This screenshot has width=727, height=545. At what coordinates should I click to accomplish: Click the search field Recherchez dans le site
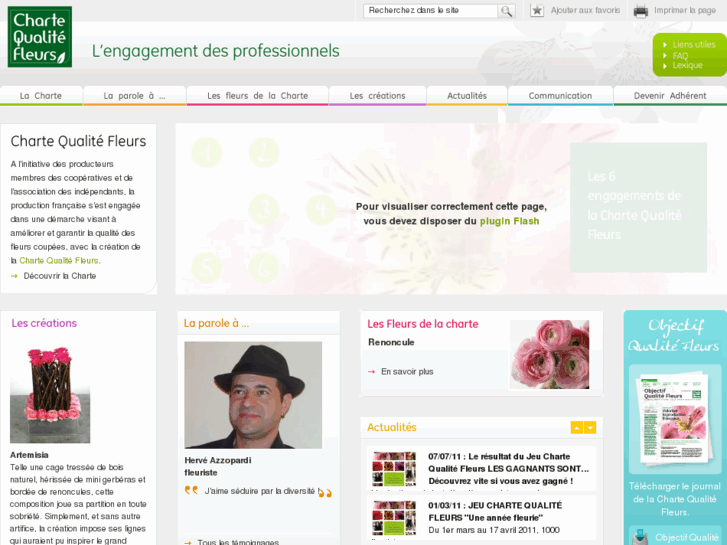(431, 11)
